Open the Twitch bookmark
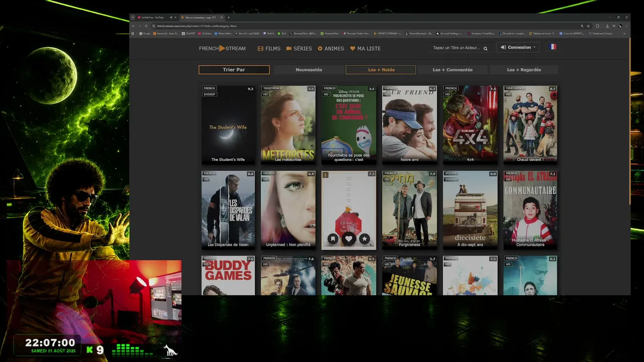Image resolution: width=644 pixels, height=362 pixels. (x=269, y=34)
